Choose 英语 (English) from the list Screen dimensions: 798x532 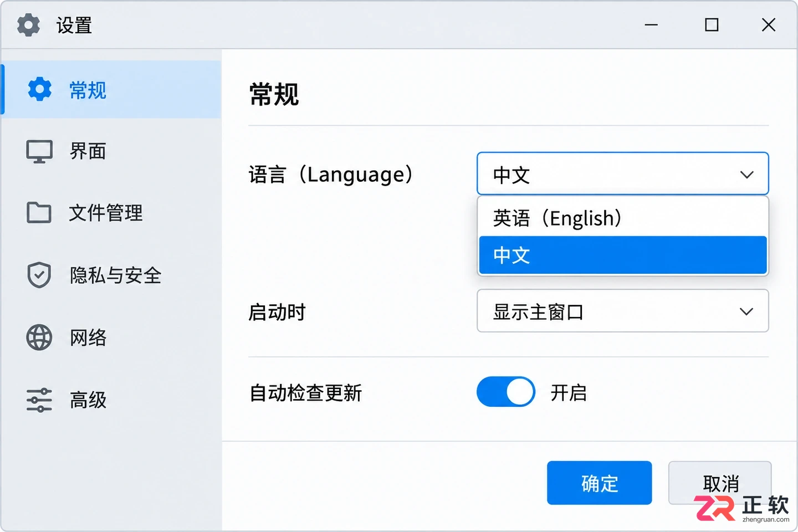[623, 218]
